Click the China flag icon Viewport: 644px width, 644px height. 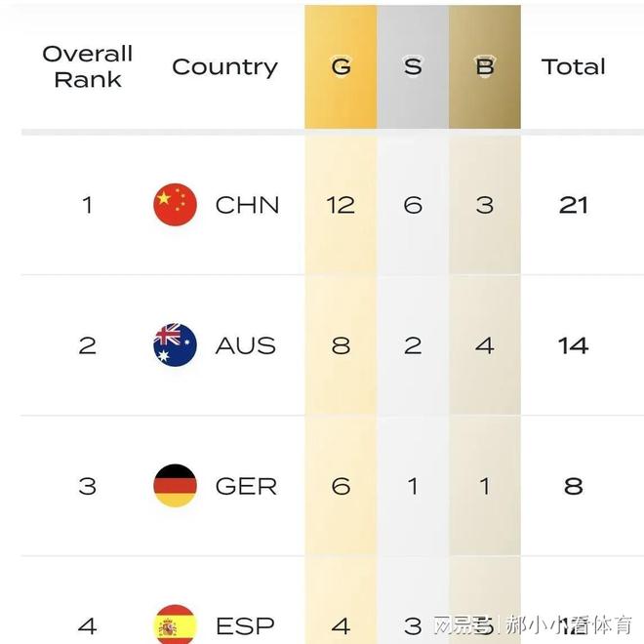[x=176, y=205]
